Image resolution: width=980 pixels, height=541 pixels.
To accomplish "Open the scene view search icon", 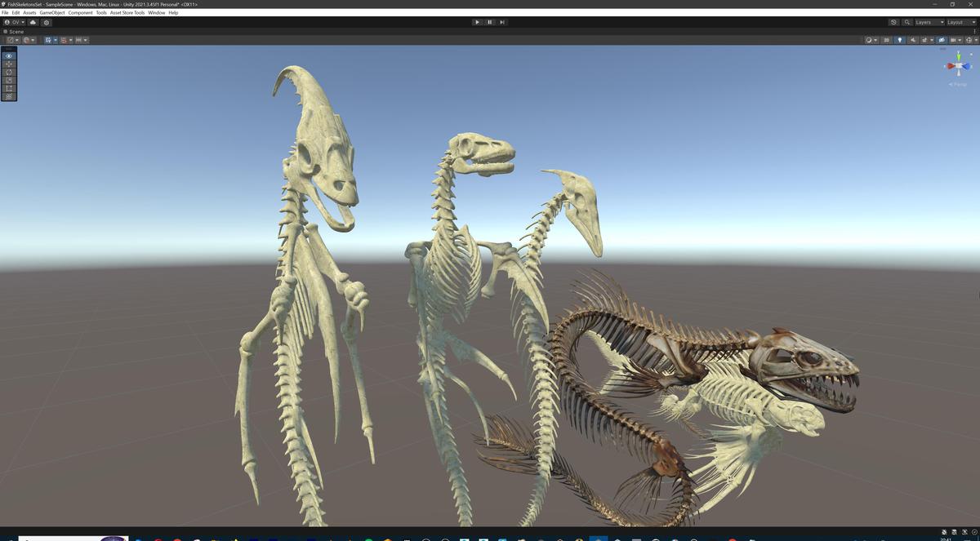I will [906, 22].
